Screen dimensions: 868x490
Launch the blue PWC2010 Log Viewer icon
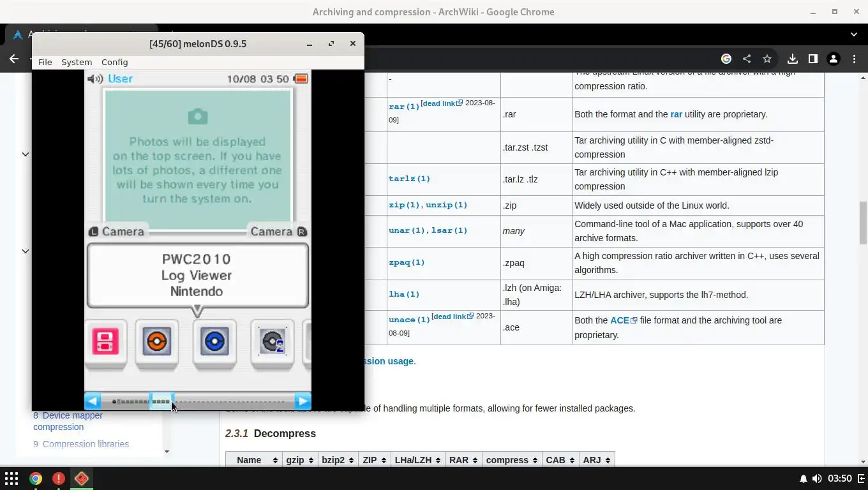point(214,343)
